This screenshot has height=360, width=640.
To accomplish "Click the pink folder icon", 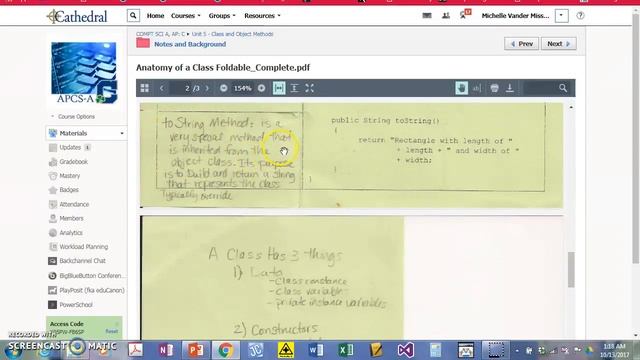I will click(x=143, y=43).
